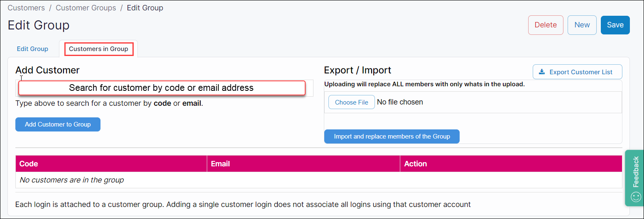Select the Customers in Group tab
Image resolution: width=644 pixels, height=219 pixels.
pos(98,49)
